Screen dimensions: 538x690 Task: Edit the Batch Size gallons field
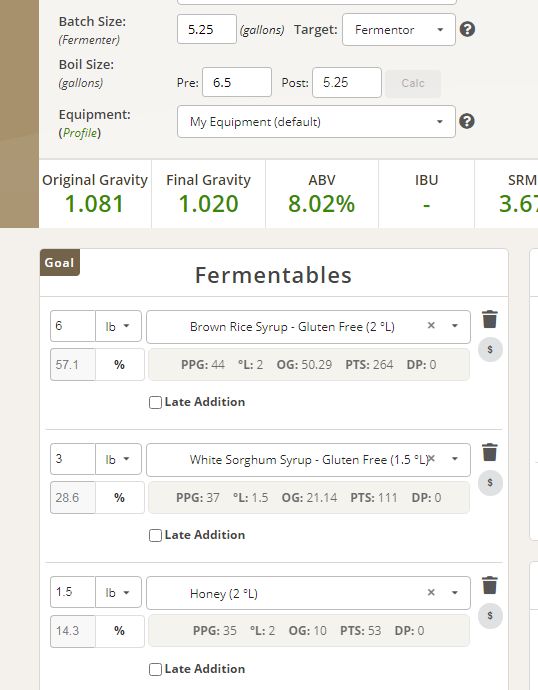(x=207, y=29)
